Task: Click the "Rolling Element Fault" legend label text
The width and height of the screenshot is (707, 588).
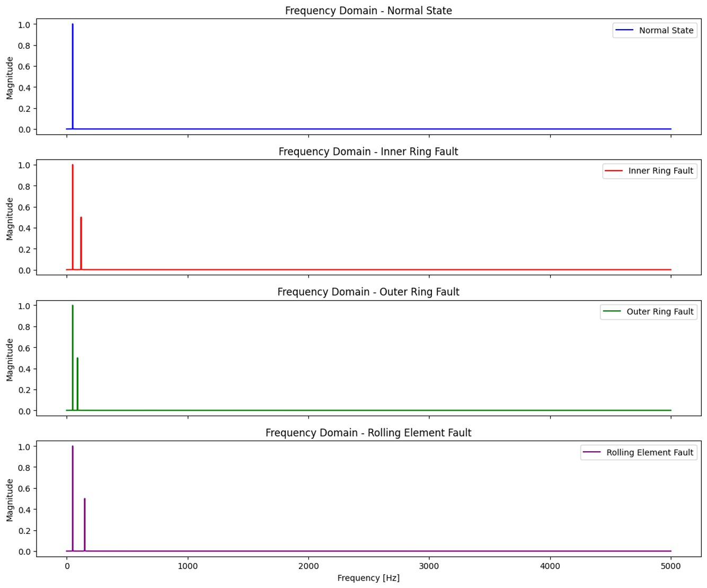Action: (x=650, y=452)
